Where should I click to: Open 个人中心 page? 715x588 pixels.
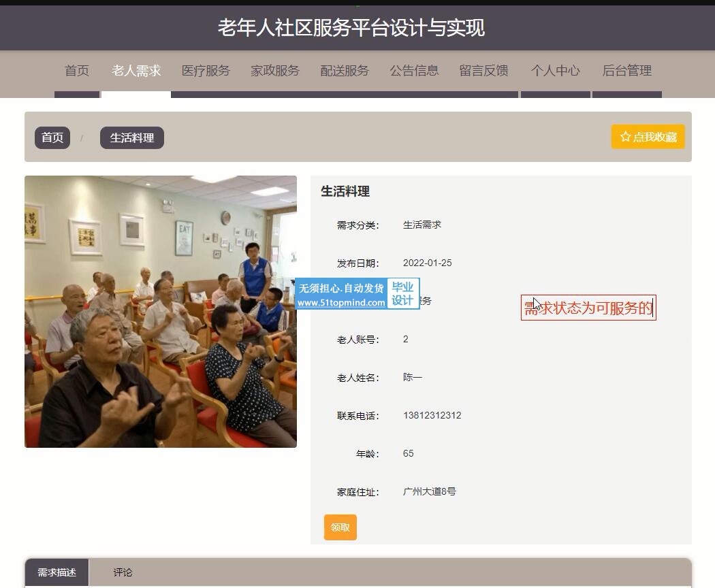[556, 71]
